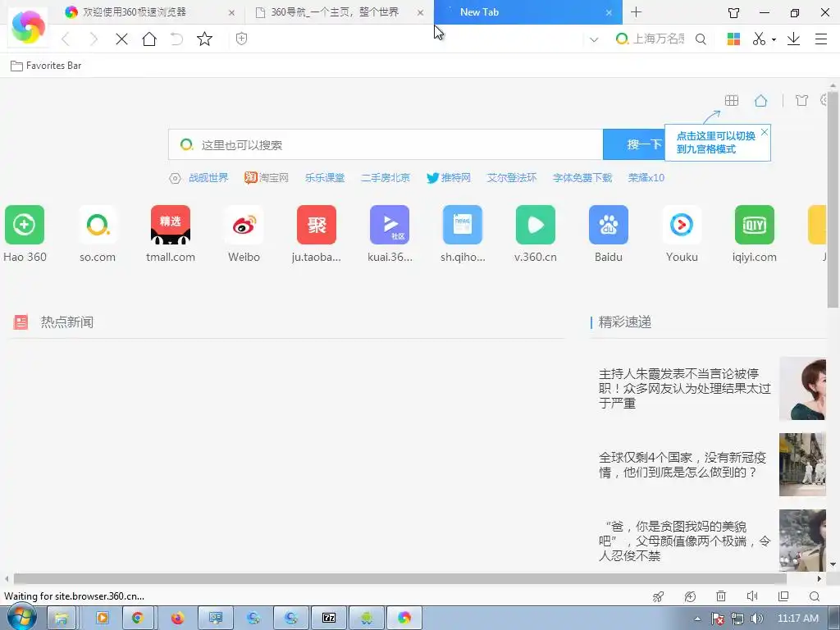Viewport: 840px width, 630px height.
Task: Open the Favorites Bar folder
Action: tap(46, 66)
